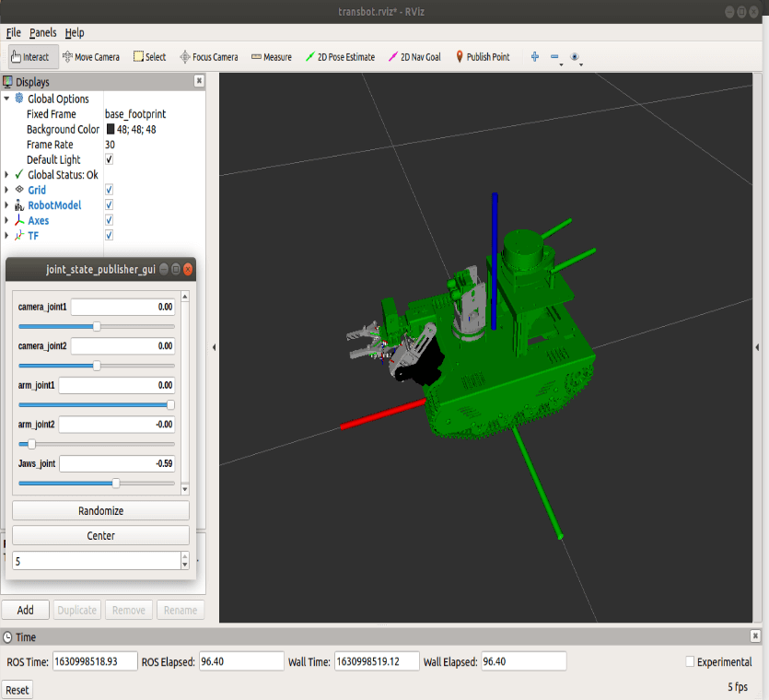Click the Time panel clock icon
The height and width of the screenshot is (700, 769).
click(x=7, y=637)
